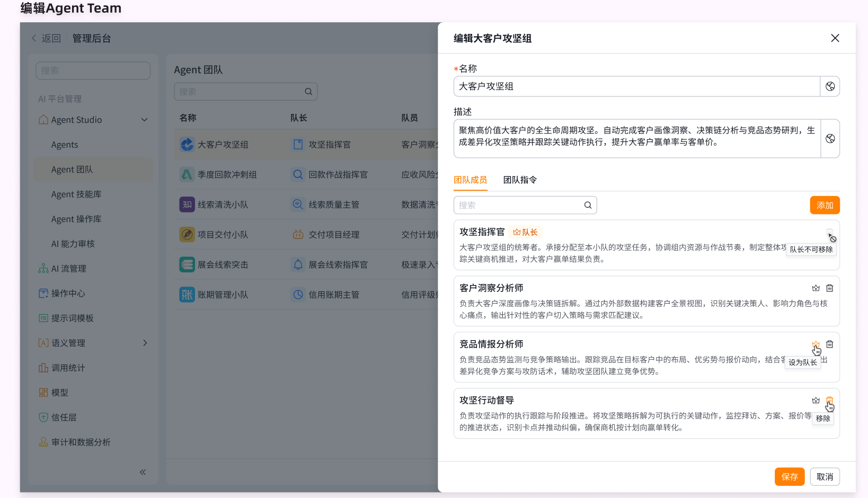
Task: Focus the sidebar search field
Action: pos(93,70)
